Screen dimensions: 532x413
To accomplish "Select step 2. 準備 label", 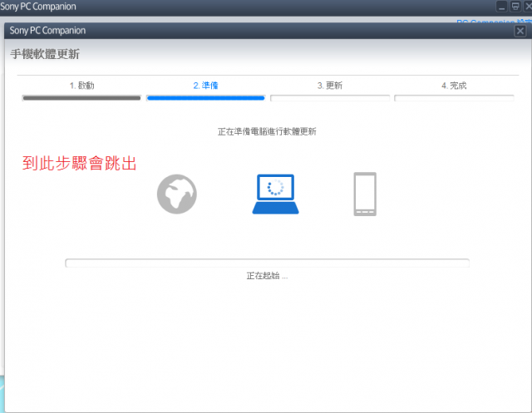I will [x=205, y=86].
